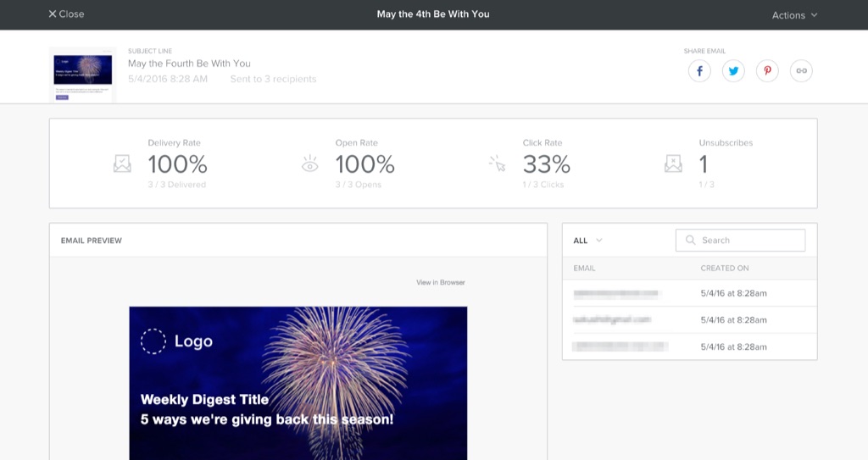Click 'Sent to 3 recipients' text
868x460 pixels.
[274, 79]
